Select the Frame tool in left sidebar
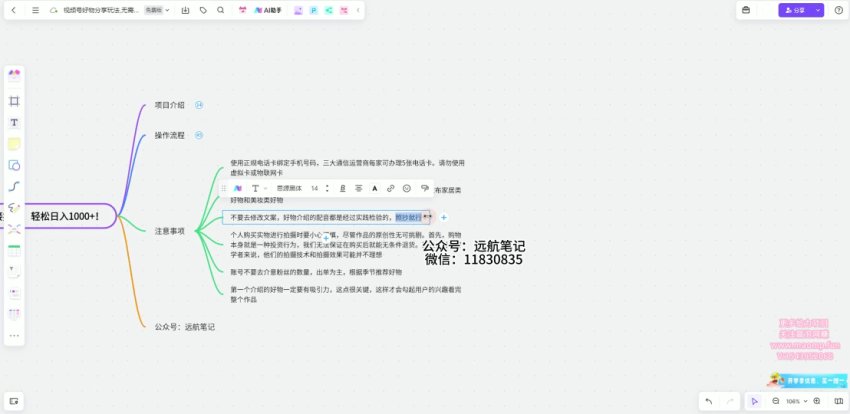Viewport: 850px width, 414px height. 14,101
